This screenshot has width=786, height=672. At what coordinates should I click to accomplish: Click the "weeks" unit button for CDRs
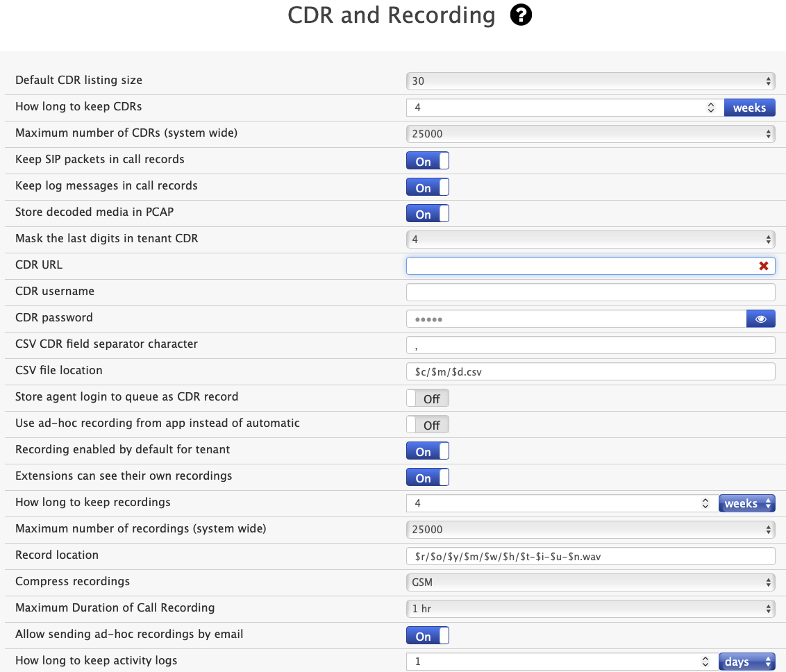pos(750,107)
